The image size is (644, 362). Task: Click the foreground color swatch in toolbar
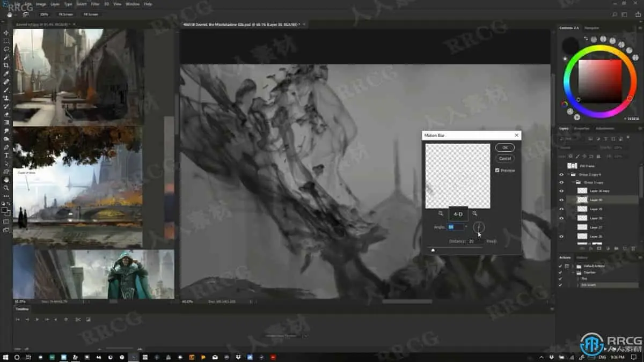(5, 210)
